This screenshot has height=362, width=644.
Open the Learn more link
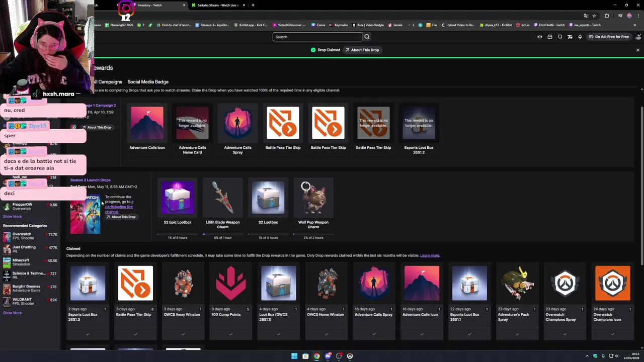(430, 255)
